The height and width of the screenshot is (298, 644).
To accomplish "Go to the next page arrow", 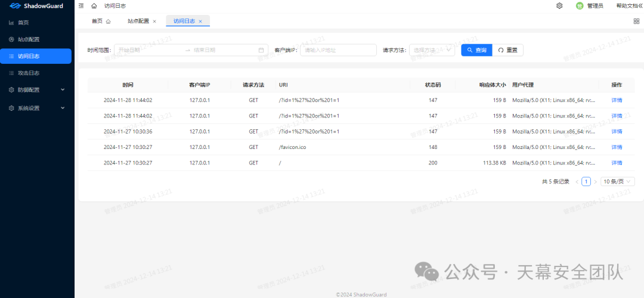I will pos(595,181).
